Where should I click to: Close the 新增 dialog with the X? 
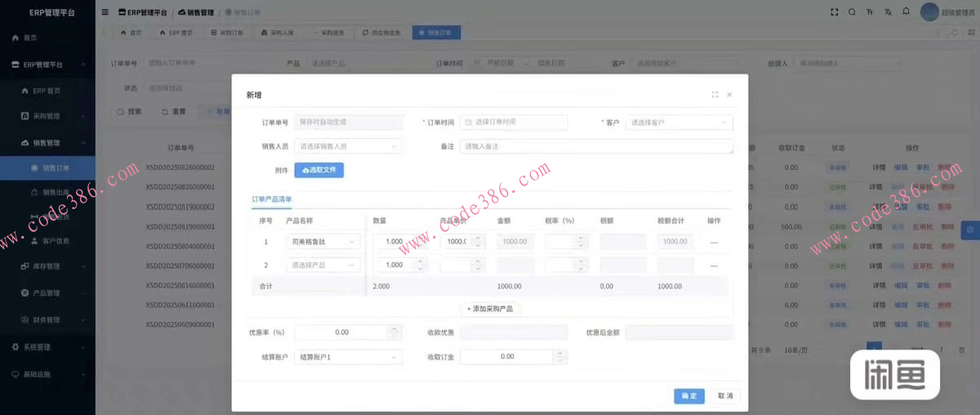pos(729,95)
